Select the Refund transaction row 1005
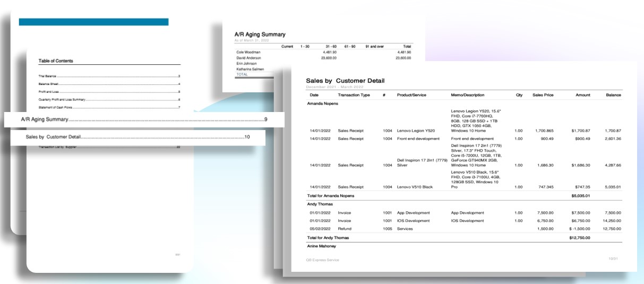The height and width of the screenshot is (284, 644). [x=465, y=229]
